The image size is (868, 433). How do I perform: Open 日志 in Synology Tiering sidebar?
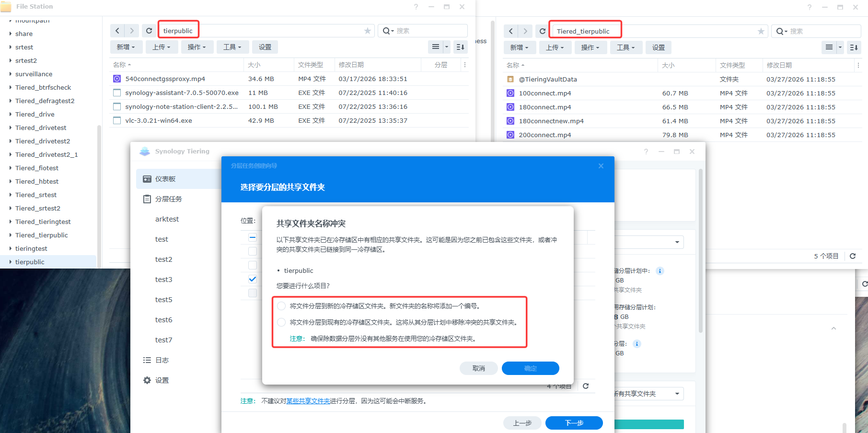[x=162, y=360]
